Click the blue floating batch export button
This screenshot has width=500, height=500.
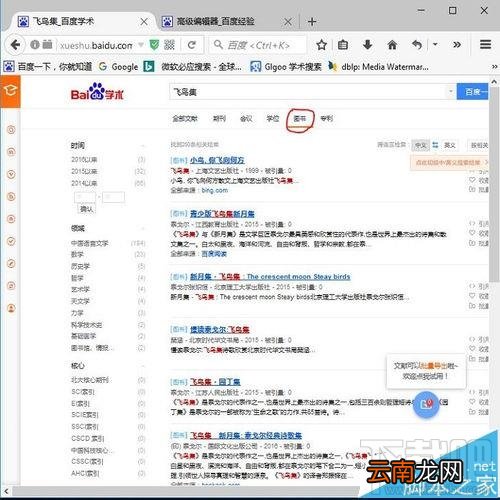pos(426,404)
